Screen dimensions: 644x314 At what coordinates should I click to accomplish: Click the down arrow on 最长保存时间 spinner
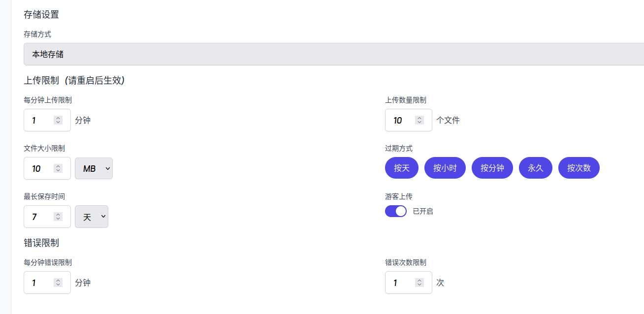point(58,219)
